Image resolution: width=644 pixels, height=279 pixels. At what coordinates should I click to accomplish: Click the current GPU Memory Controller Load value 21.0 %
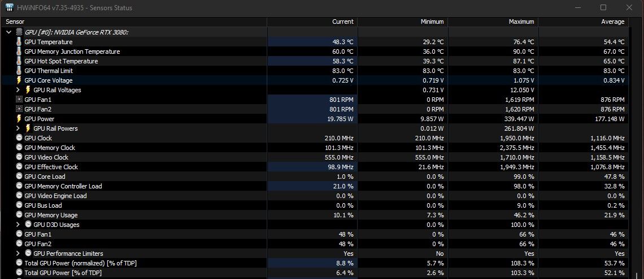[345, 186]
